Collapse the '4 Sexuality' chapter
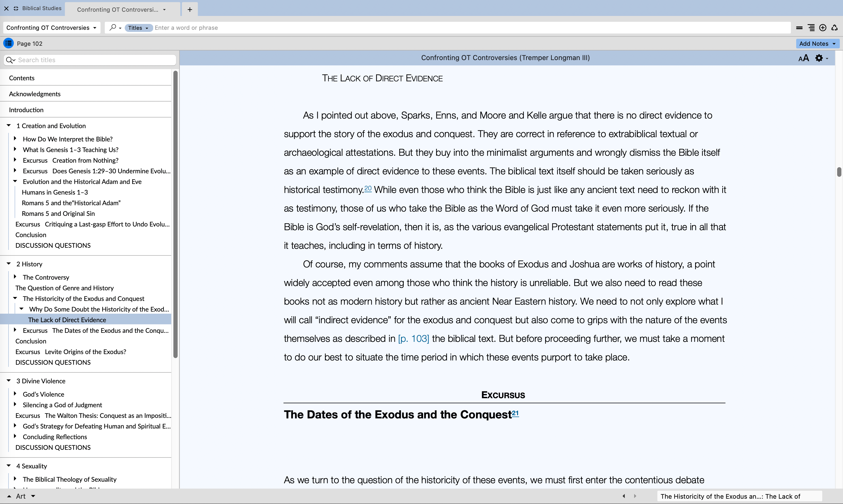This screenshot has height=504, width=843. (9, 466)
